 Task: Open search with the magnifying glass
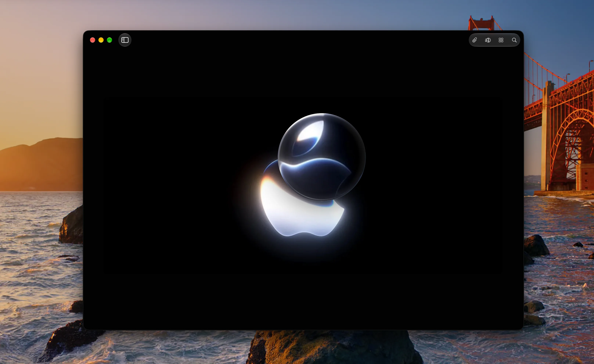(514, 40)
